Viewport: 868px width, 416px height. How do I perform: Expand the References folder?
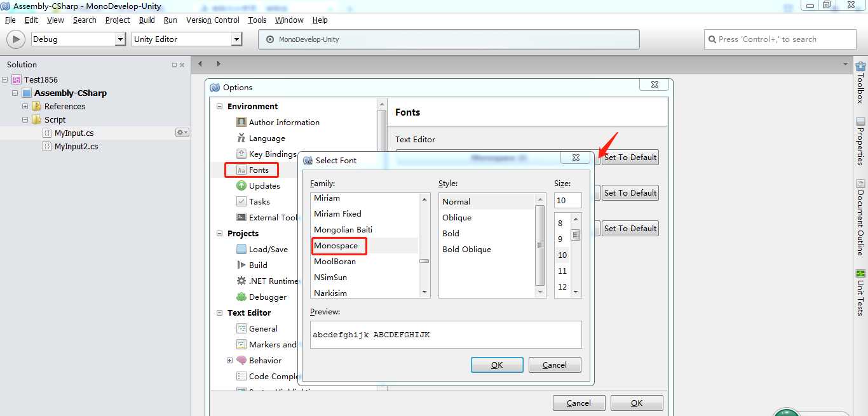(25, 106)
